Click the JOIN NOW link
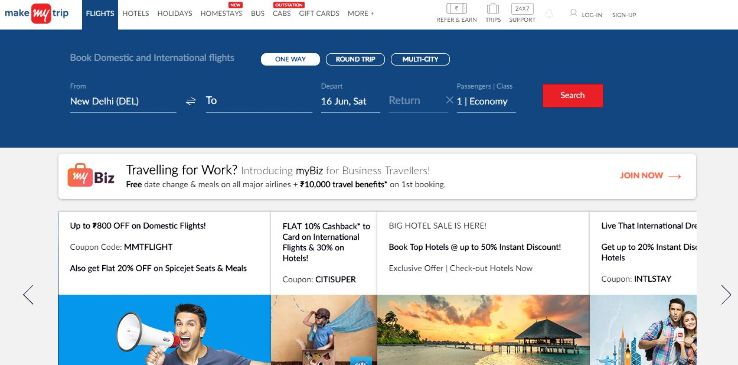This screenshot has height=365, width=738. [650, 175]
